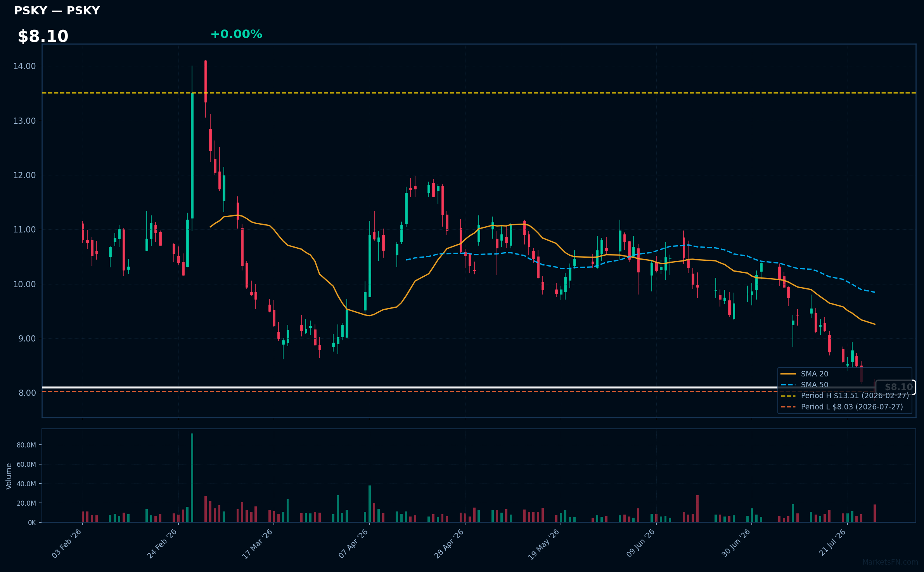Click the 9.00 price axis label

[27, 338]
